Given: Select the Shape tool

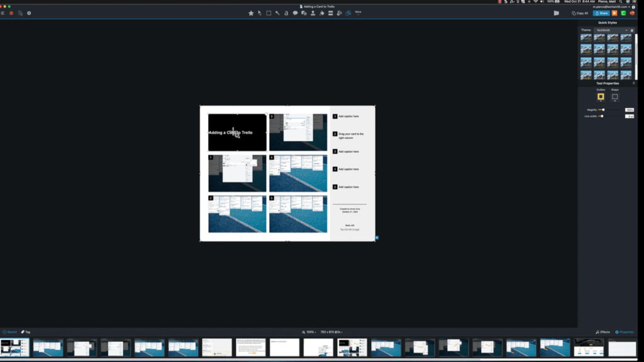Looking at the screenshot, I should click(x=304, y=13).
